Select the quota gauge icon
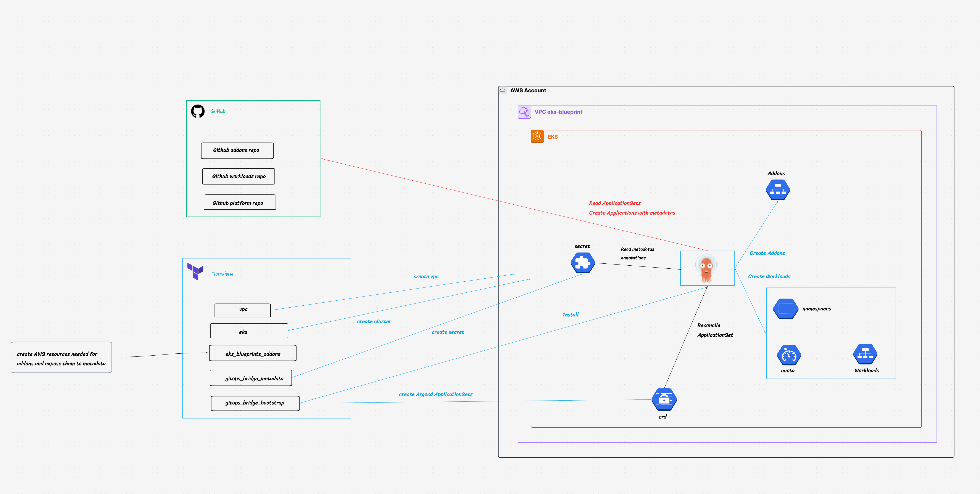Screen dimensions: 980x494 [x=789, y=356]
